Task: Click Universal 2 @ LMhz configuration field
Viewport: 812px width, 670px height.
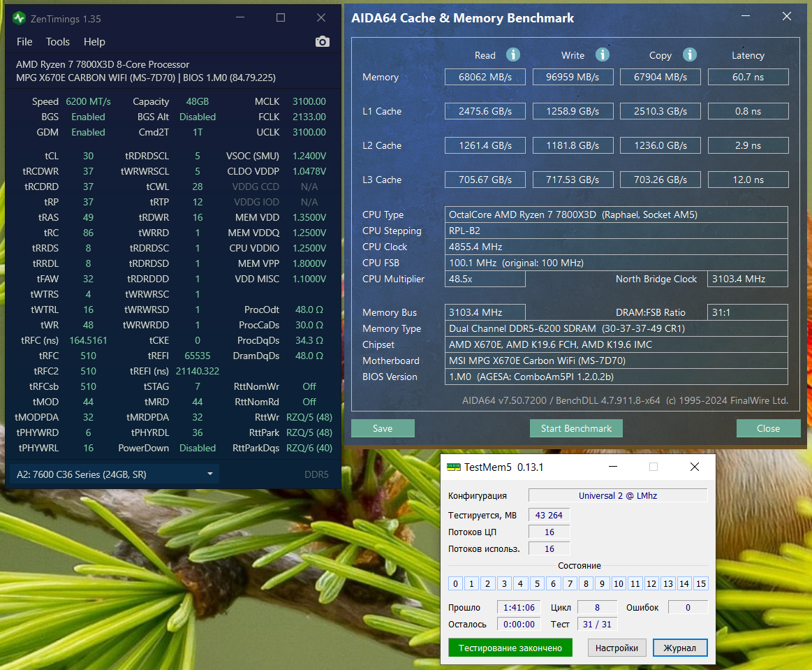Action: click(x=618, y=495)
